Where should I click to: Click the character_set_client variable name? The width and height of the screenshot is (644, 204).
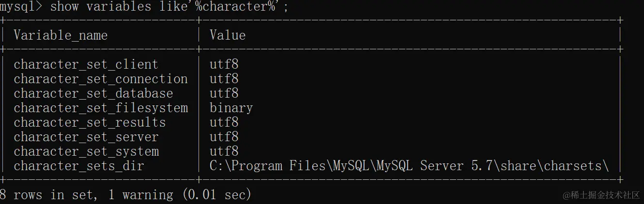(x=86, y=64)
